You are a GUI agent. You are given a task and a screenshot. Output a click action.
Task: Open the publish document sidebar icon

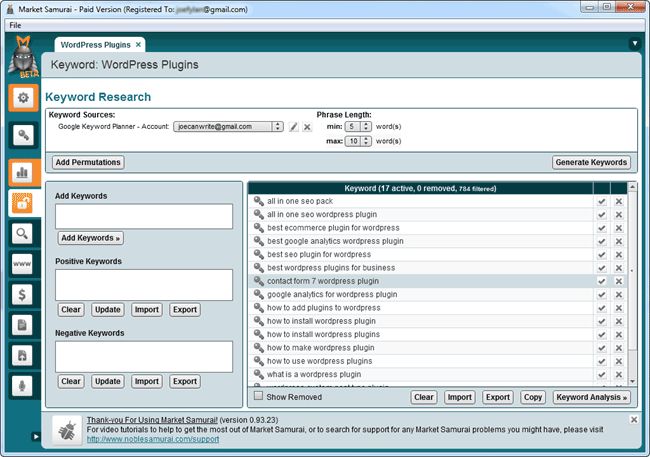22,356
